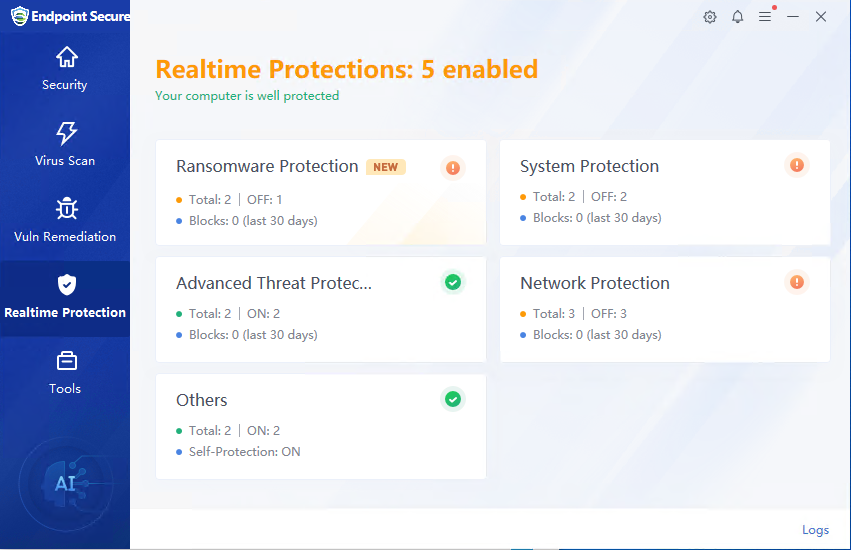Click the Endpoint Secure shield logo
This screenshot has height=550, width=851.
pos(19,16)
